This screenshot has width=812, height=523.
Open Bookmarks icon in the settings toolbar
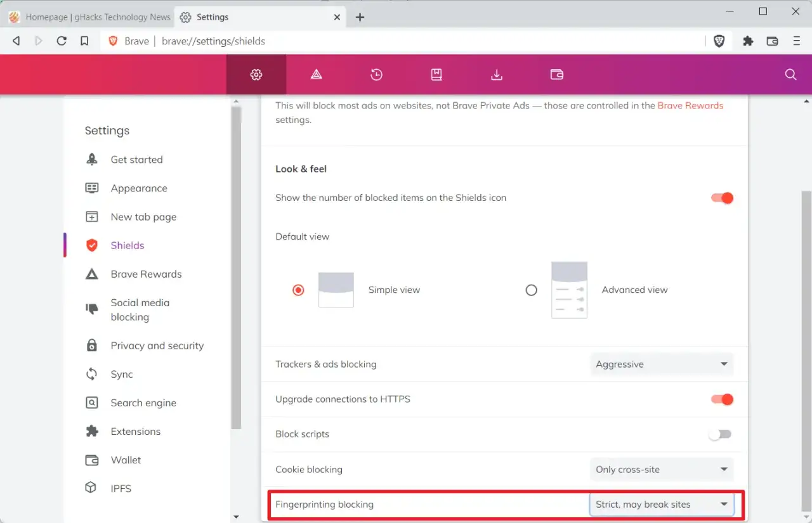pos(436,75)
